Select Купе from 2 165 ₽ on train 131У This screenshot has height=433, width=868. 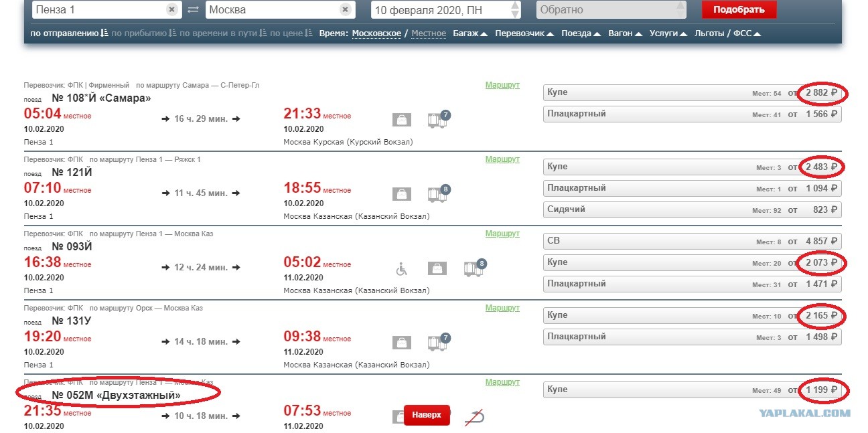point(692,316)
